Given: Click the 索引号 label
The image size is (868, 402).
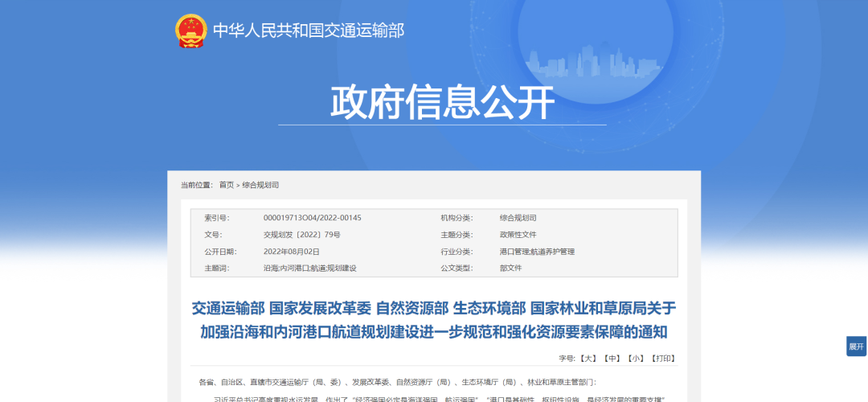Looking at the screenshot, I should 216,218.
